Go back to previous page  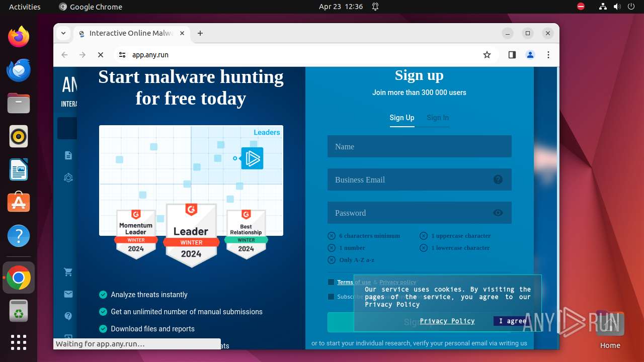[x=64, y=55]
